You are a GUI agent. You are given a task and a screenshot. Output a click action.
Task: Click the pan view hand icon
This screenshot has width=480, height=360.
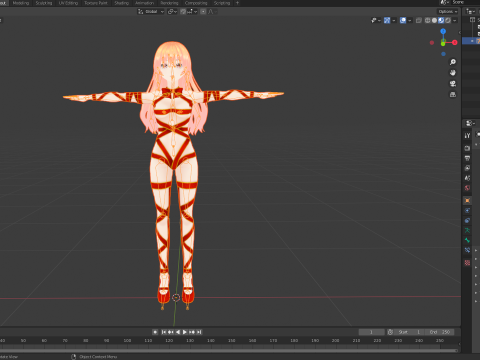coord(453,73)
